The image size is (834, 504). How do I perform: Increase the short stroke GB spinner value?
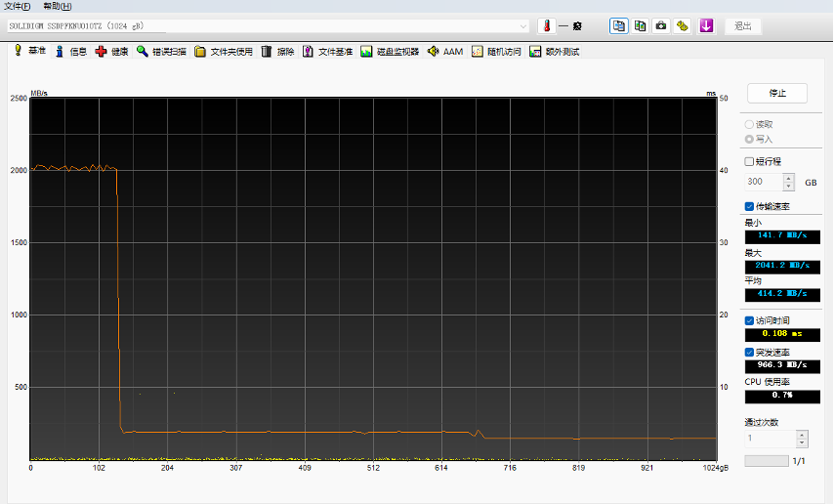point(789,178)
